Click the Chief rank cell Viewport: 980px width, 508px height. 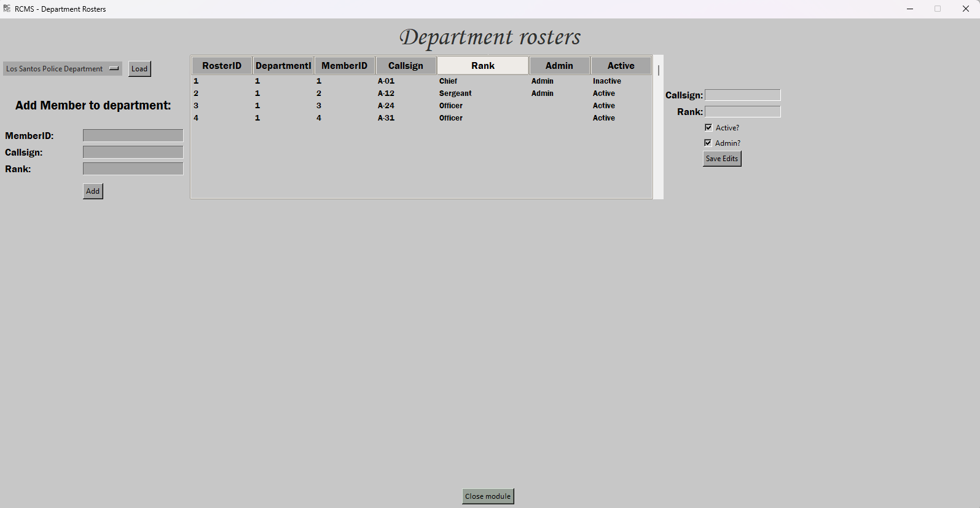(x=448, y=81)
